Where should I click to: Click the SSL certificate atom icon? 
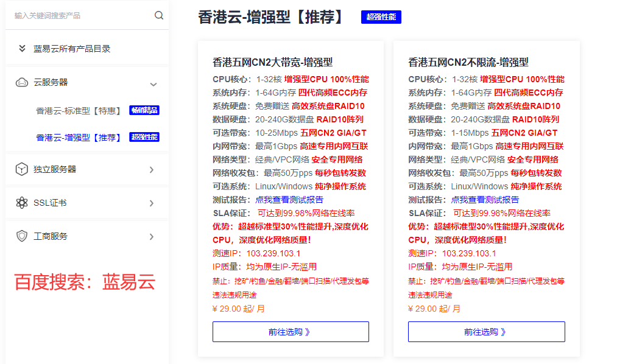coord(22,203)
